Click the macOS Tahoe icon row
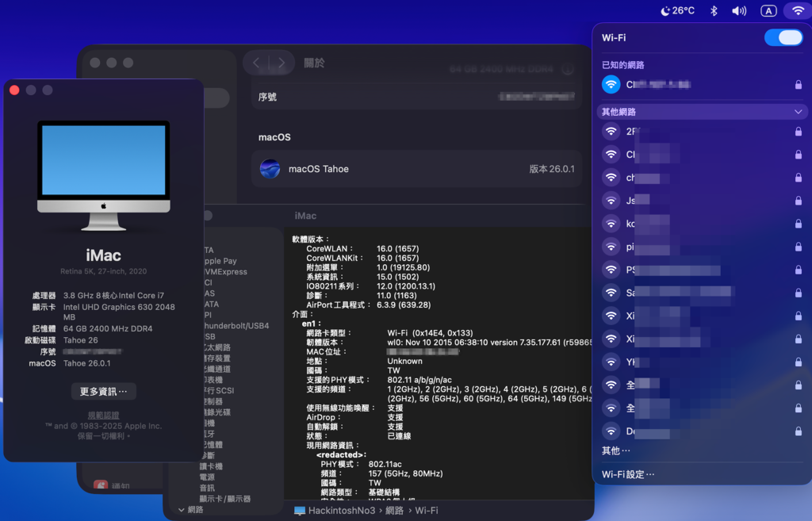 [x=417, y=169]
